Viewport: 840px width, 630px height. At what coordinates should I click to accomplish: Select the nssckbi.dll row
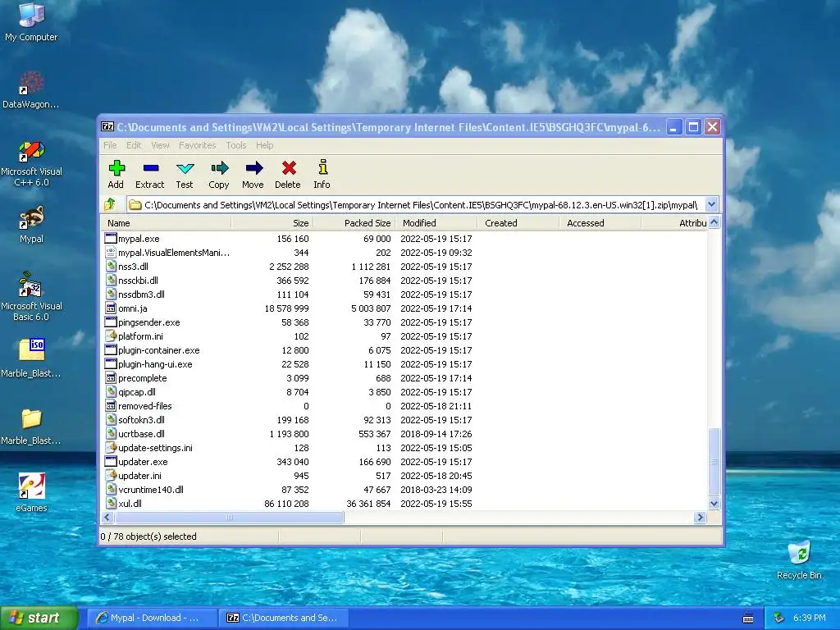click(x=404, y=281)
